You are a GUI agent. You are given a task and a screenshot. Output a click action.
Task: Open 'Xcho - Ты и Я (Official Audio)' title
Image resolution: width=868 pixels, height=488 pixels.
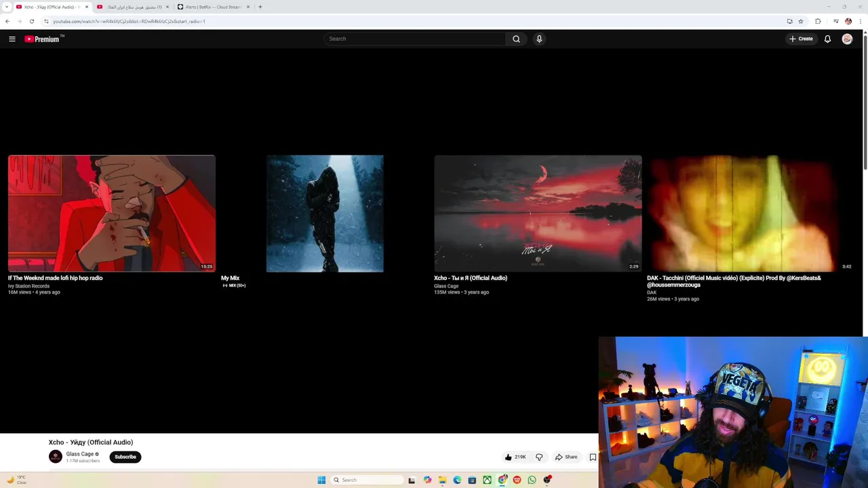(x=471, y=278)
